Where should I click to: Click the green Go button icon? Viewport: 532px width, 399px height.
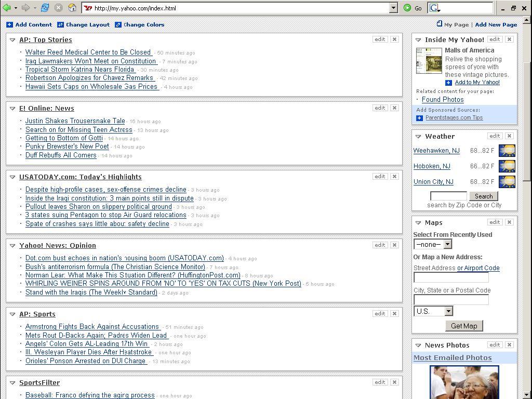coord(407,8)
